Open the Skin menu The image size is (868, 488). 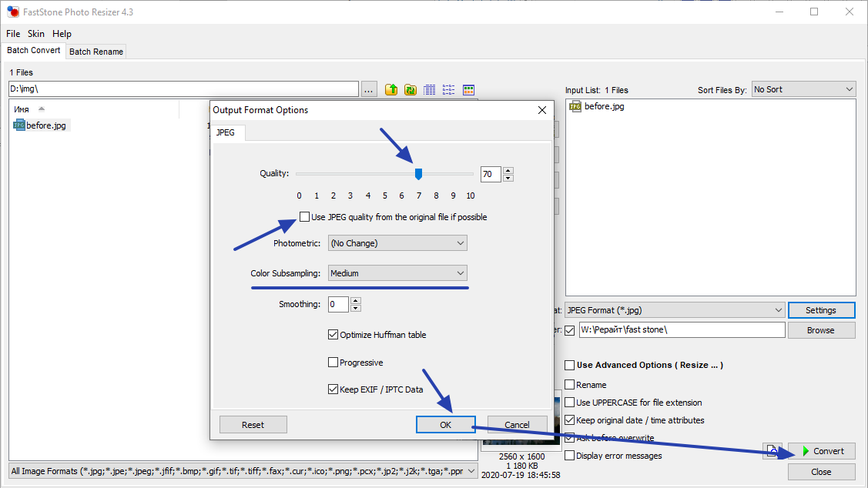click(x=36, y=34)
